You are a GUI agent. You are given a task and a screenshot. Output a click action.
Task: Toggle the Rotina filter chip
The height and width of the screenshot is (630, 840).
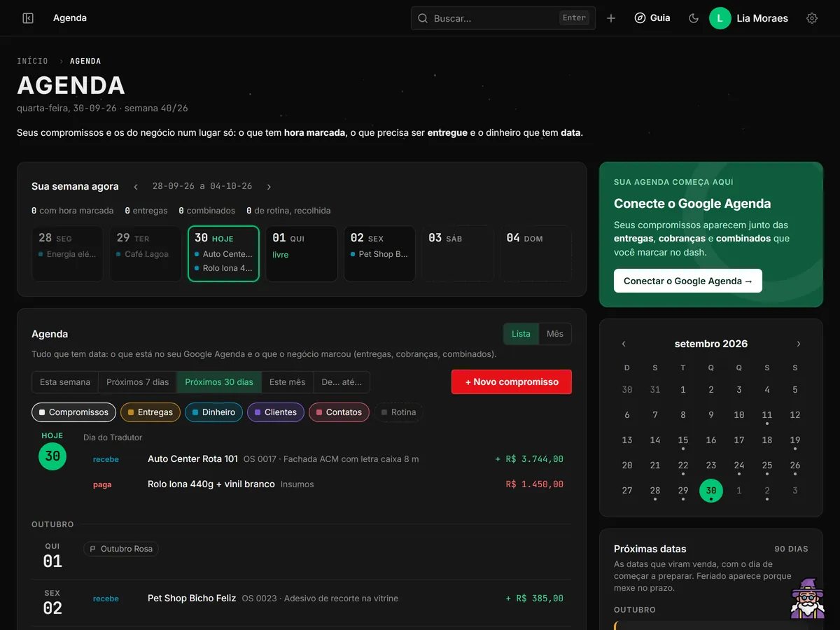tap(398, 412)
